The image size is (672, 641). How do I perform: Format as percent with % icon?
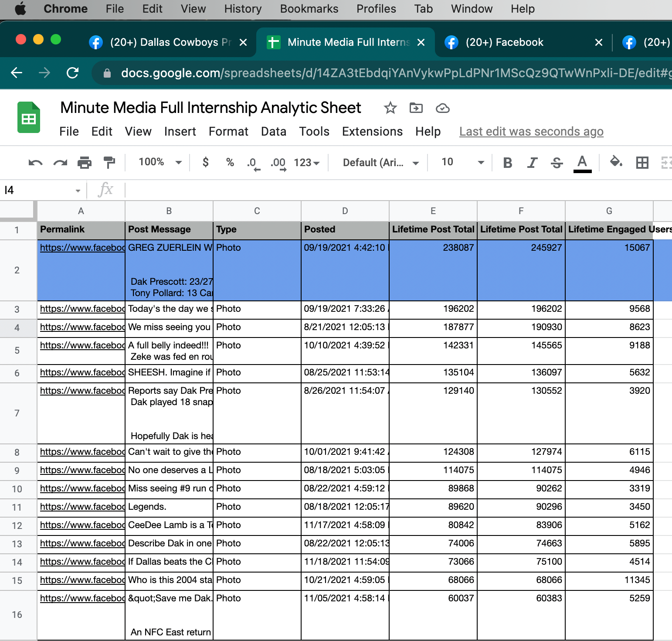pos(230,163)
